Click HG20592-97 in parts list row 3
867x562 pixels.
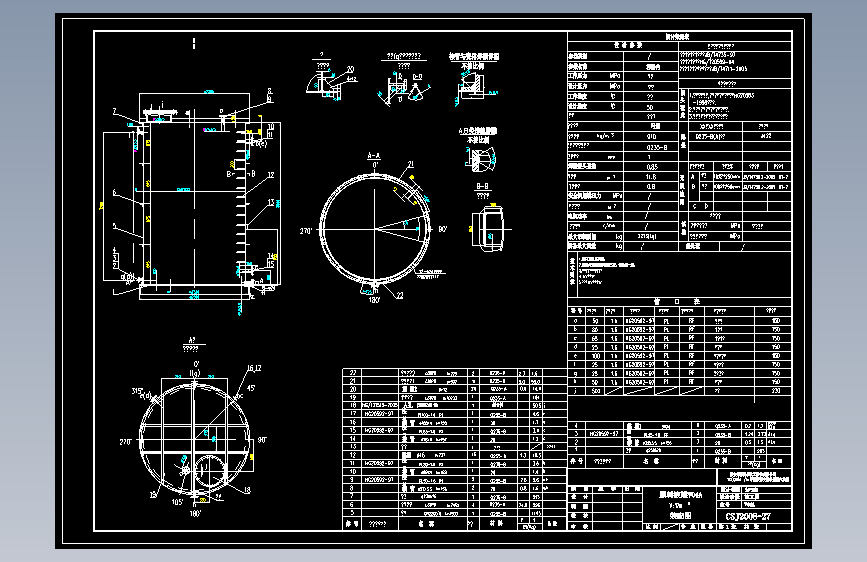pyautogui.click(x=603, y=434)
